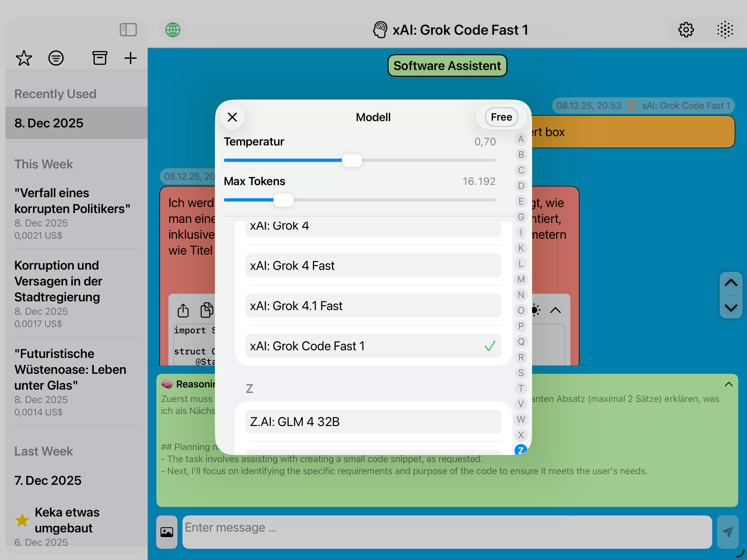
Task: Jump to index letter X
Action: tap(521, 435)
